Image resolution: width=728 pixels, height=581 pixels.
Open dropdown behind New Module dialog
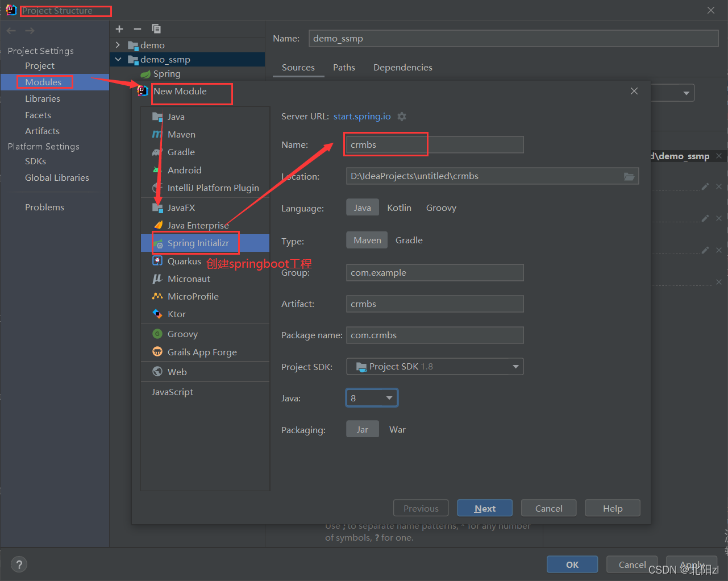(x=686, y=93)
